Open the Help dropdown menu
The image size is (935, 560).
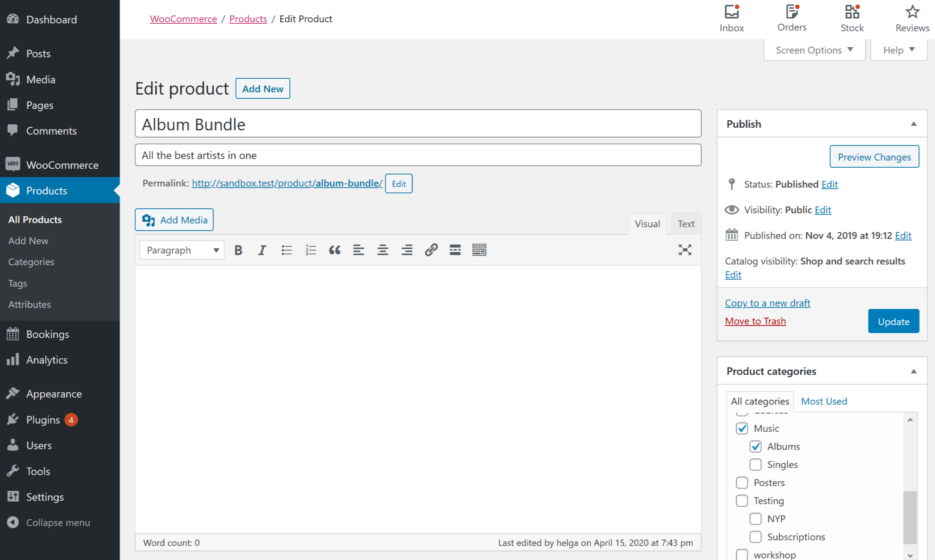coord(898,49)
